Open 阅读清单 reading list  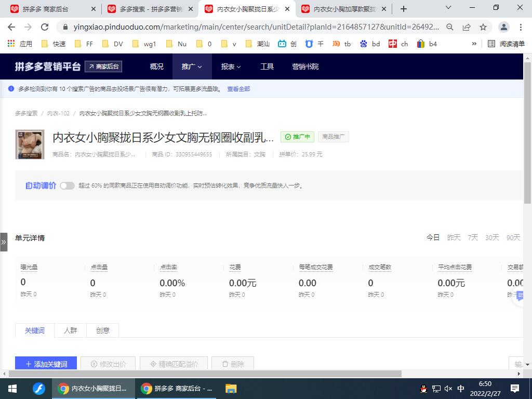click(506, 44)
